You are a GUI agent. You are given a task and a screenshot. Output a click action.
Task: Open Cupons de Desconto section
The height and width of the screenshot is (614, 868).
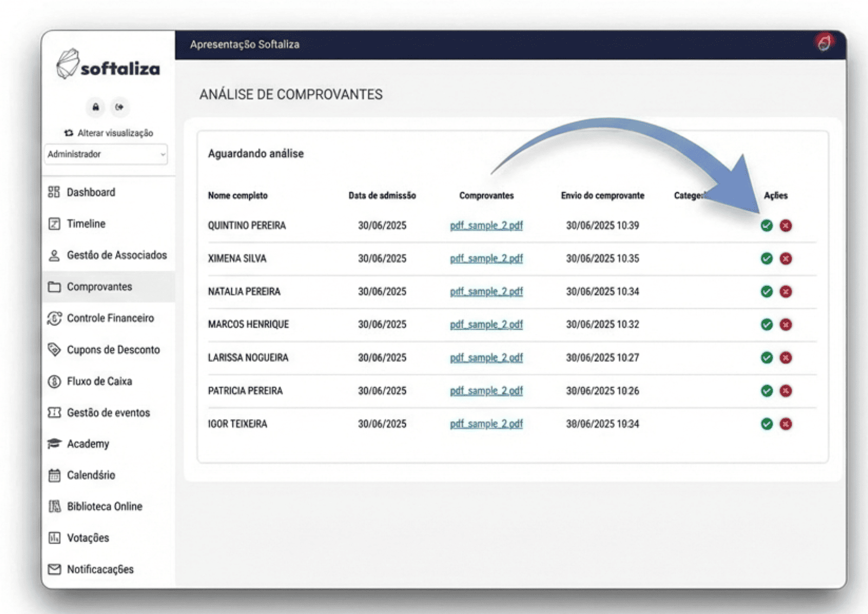click(x=113, y=350)
